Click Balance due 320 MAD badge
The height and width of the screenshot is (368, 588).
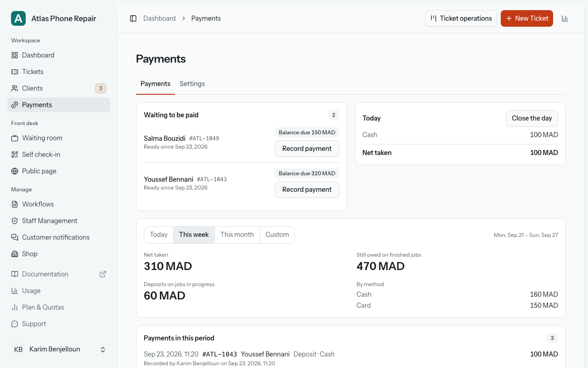(307, 173)
